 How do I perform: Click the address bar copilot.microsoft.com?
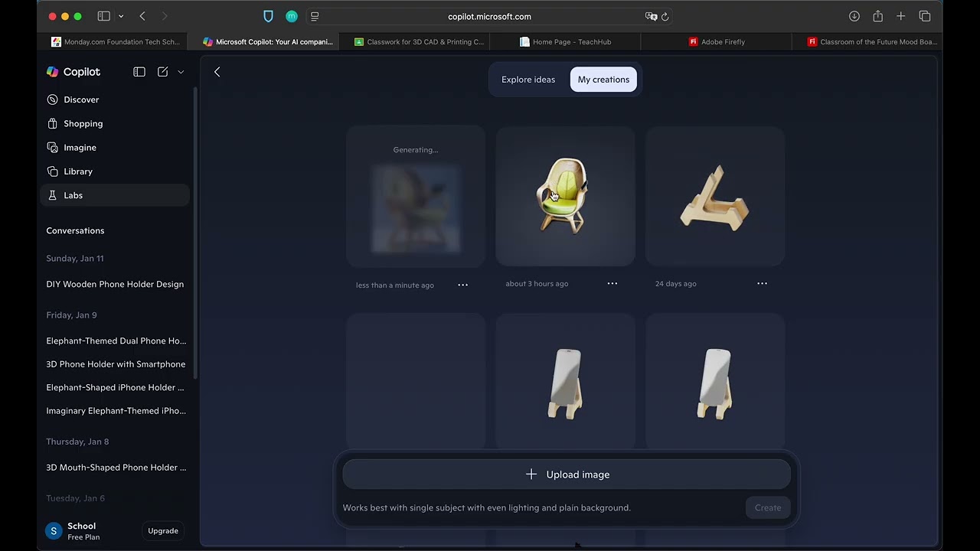tap(489, 16)
